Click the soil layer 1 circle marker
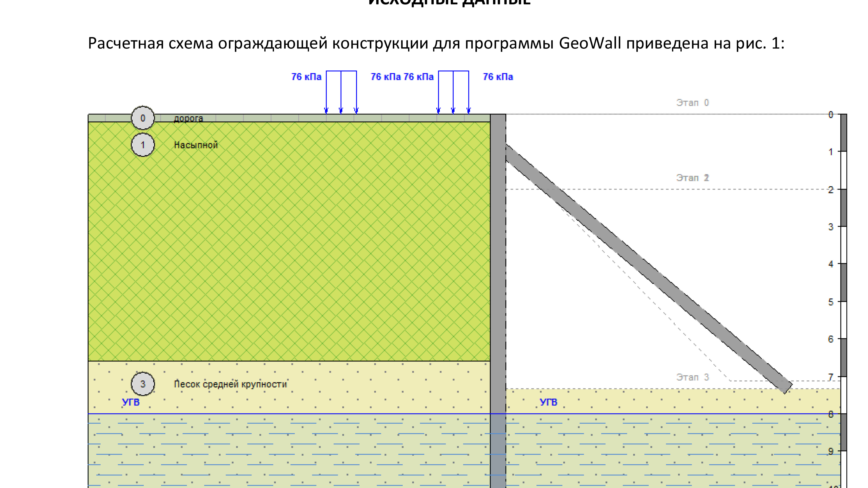This screenshot has width=868, height=488. point(143,145)
